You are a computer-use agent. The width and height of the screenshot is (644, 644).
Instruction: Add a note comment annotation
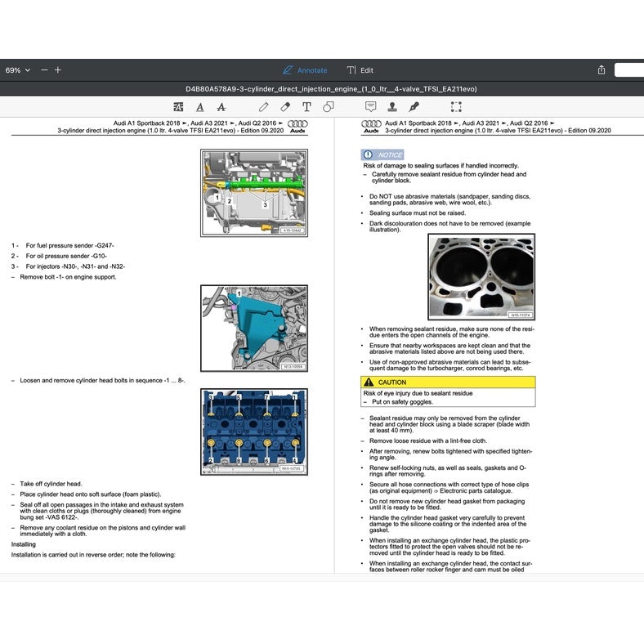click(x=371, y=106)
